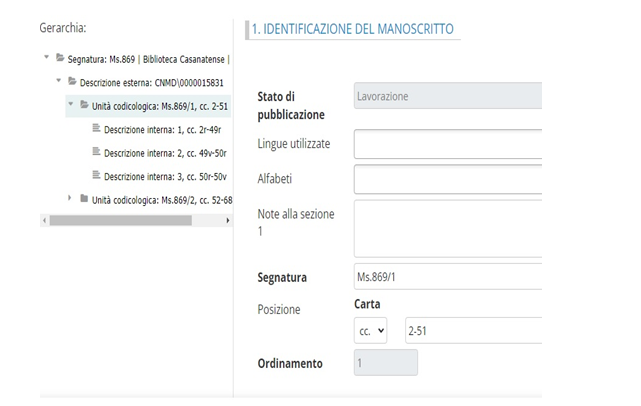Click the Descrizione esterna folder icon
This screenshot has width=641, height=406.
pos(72,81)
